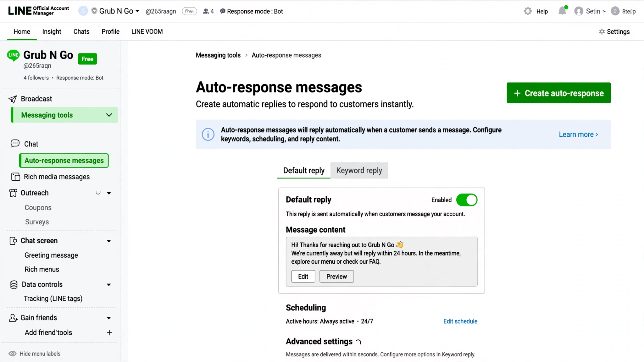Go to the Home tab

click(x=22, y=31)
